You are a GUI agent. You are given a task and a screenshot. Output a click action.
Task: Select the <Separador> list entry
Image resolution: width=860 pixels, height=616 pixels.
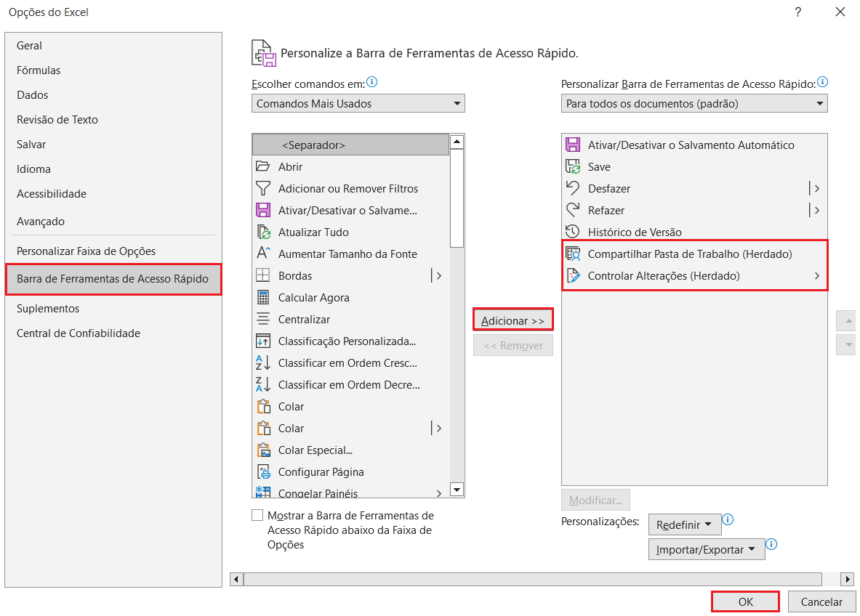click(351, 145)
